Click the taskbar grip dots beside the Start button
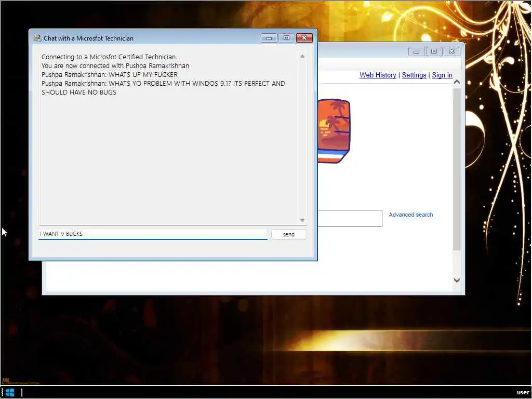The width and height of the screenshot is (532, 399). (3, 393)
